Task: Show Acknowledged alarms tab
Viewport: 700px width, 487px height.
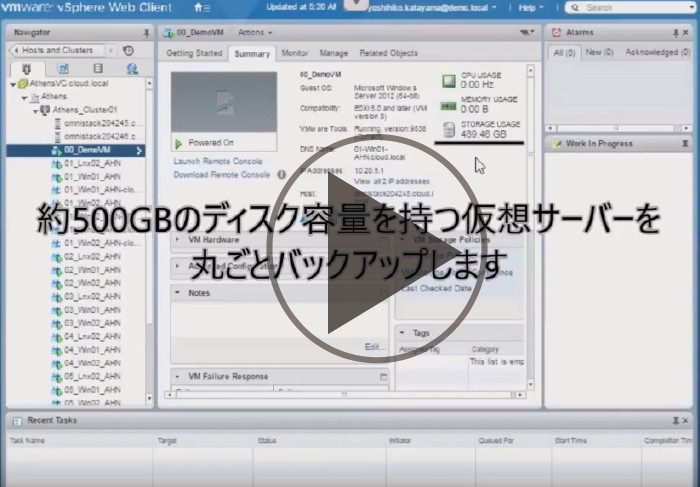Action: pos(658,53)
